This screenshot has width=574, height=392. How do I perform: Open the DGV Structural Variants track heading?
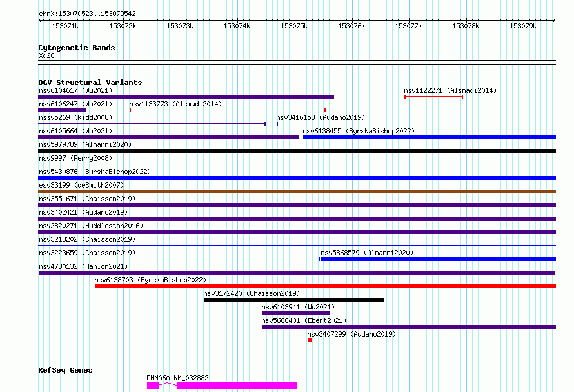90,83
